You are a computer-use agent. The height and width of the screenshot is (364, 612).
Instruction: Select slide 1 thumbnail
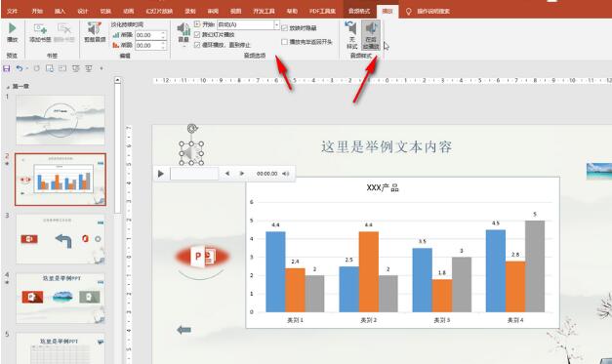61,120
